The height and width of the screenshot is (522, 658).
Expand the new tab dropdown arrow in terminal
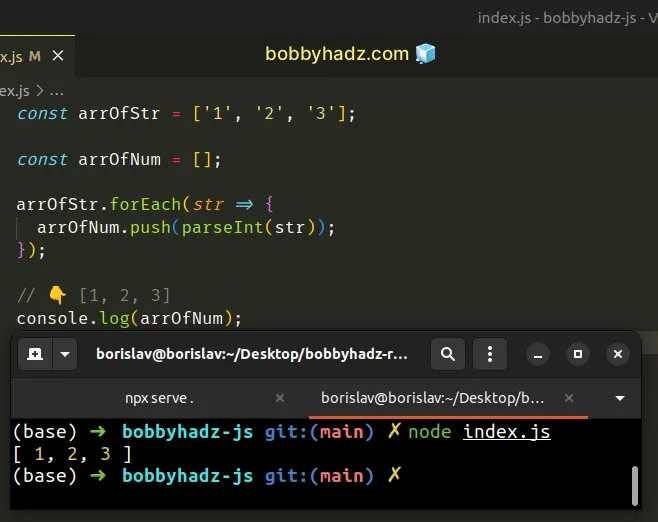pos(65,354)
